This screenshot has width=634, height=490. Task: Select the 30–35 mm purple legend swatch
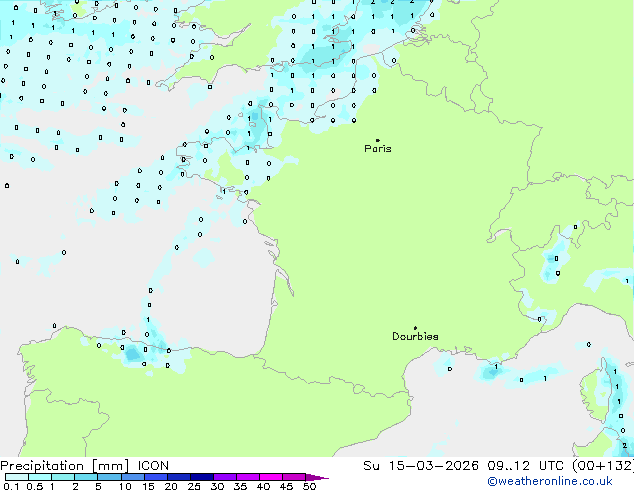pos(225,477)
